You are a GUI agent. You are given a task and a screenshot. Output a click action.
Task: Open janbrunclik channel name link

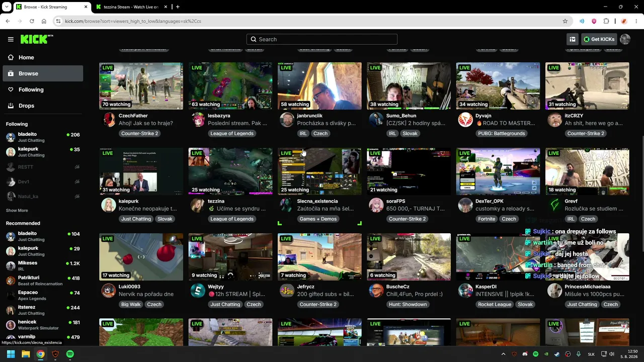[310, 116]
